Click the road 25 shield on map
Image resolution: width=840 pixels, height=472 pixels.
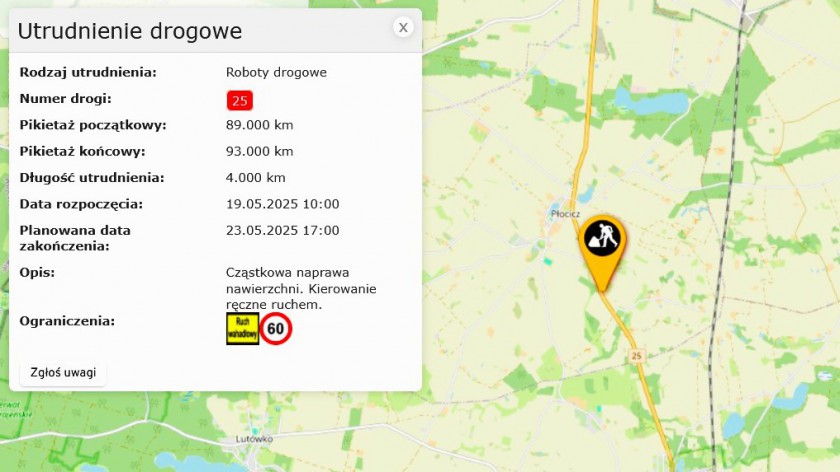[636, 355]
